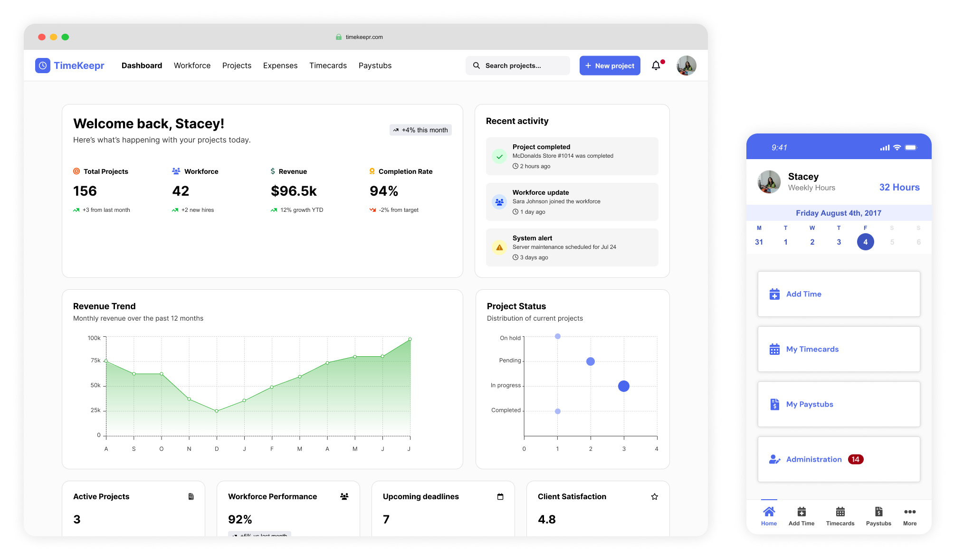Tap the More dots icon in mobile bar
The height and width of the screenshot is (560, 954).
(x=910, y=512)
